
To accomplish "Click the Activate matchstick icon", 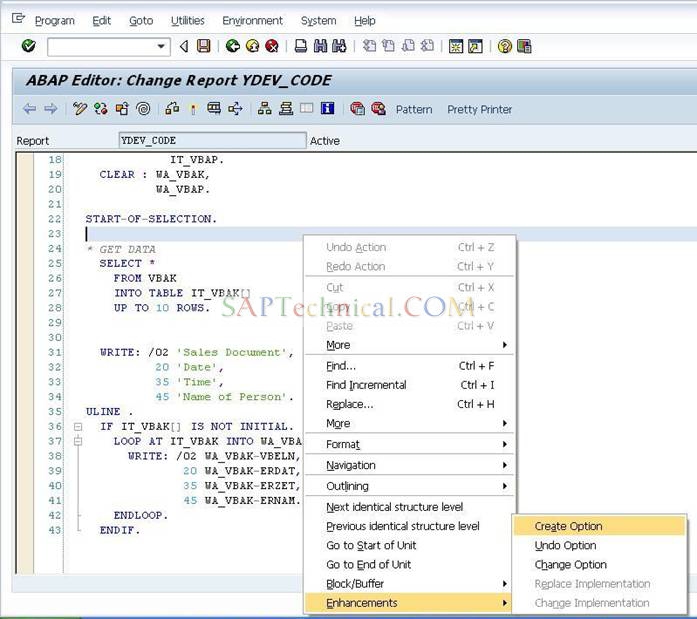I will (x=193, y=109).
